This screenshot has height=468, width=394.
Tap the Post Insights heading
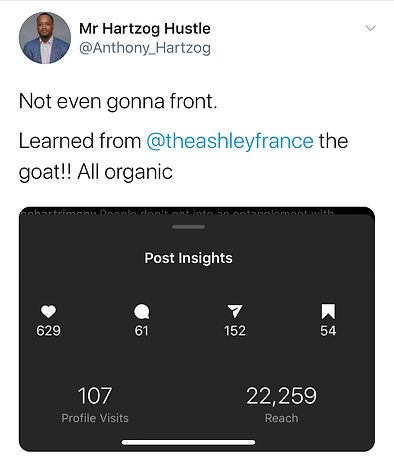[188, 258]
